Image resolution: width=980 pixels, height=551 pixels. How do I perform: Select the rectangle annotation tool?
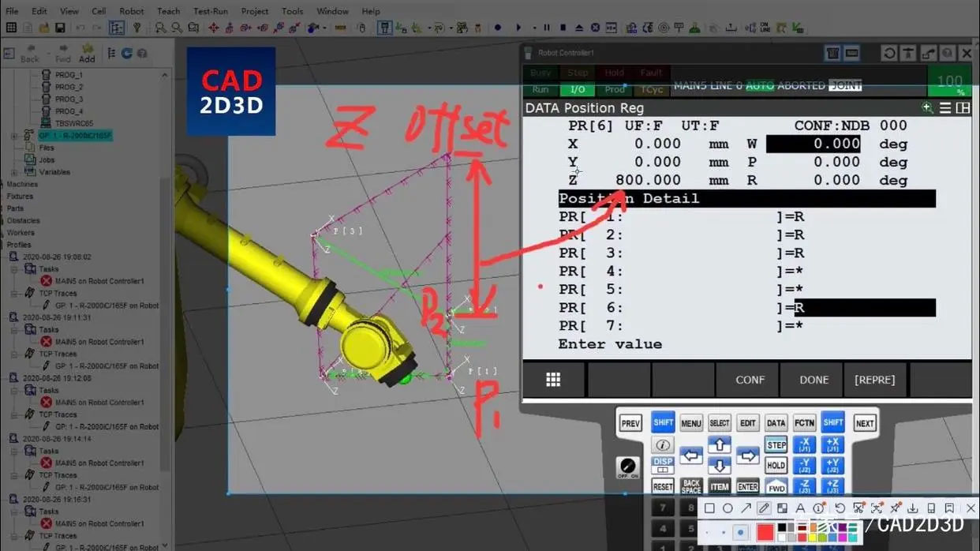tap(709, 508)
